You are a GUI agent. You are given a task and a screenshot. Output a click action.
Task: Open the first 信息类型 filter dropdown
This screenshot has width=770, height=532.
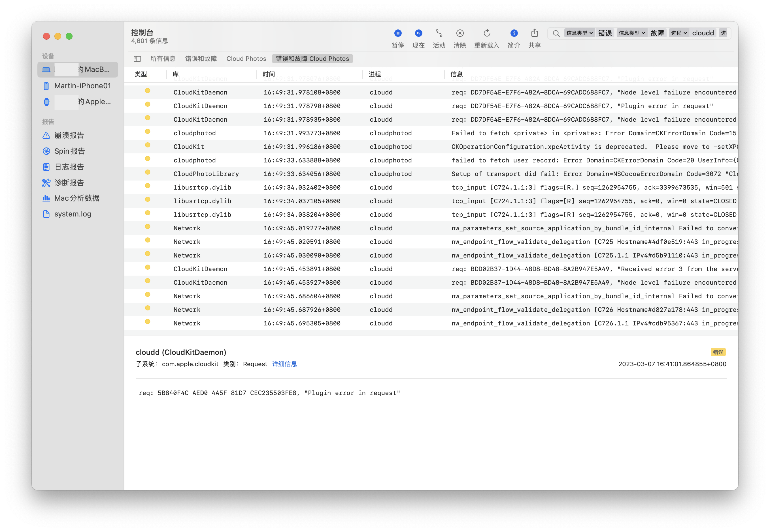[579, 33]
